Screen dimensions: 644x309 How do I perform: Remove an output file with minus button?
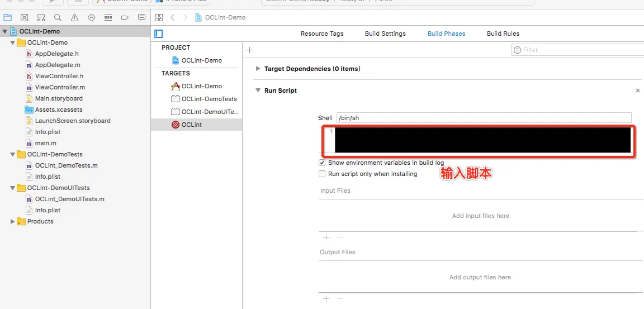(x=340, y=299)
